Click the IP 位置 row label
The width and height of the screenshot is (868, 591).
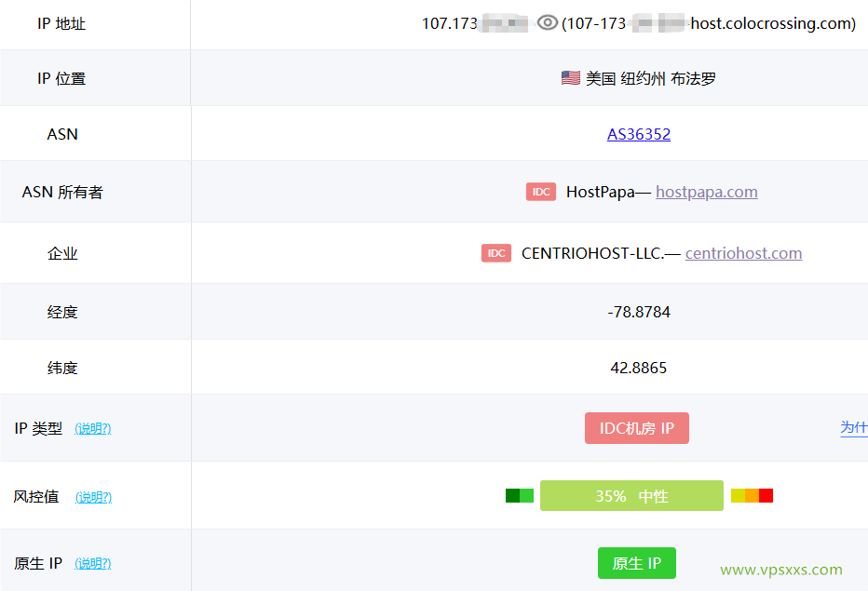[61, 78]
